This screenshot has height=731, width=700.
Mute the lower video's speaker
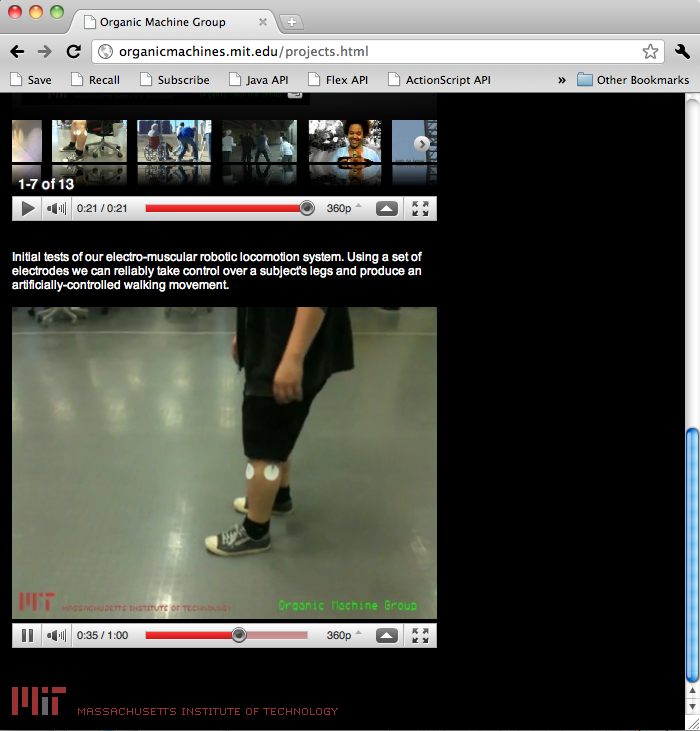56,635
